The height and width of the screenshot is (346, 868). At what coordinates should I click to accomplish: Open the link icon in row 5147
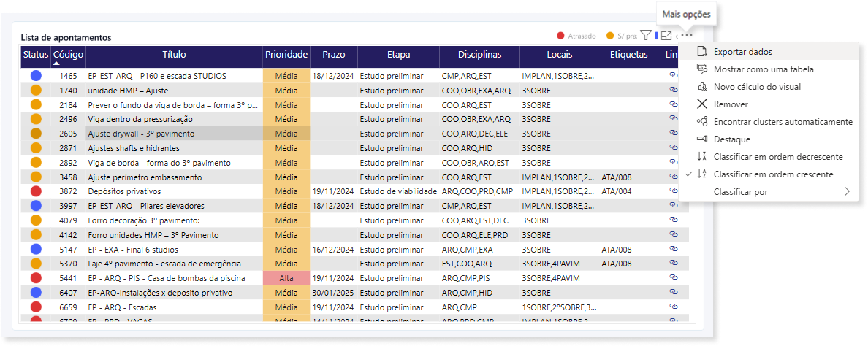pyautogui.click(x=673, y=248)
